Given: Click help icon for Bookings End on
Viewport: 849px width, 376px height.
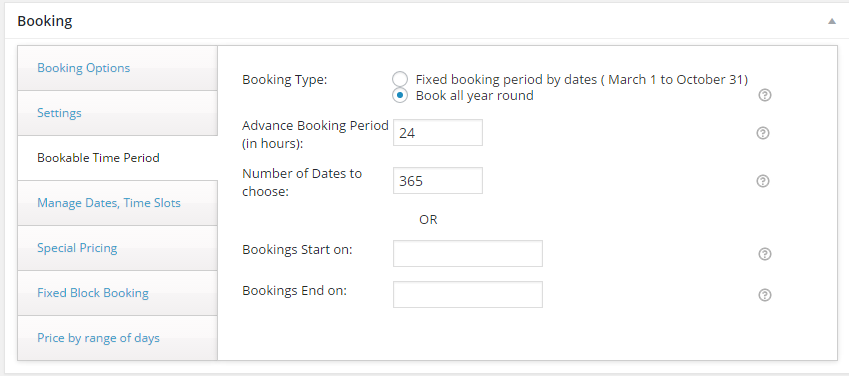Looking at the screenshot, I should pos(765,295).
